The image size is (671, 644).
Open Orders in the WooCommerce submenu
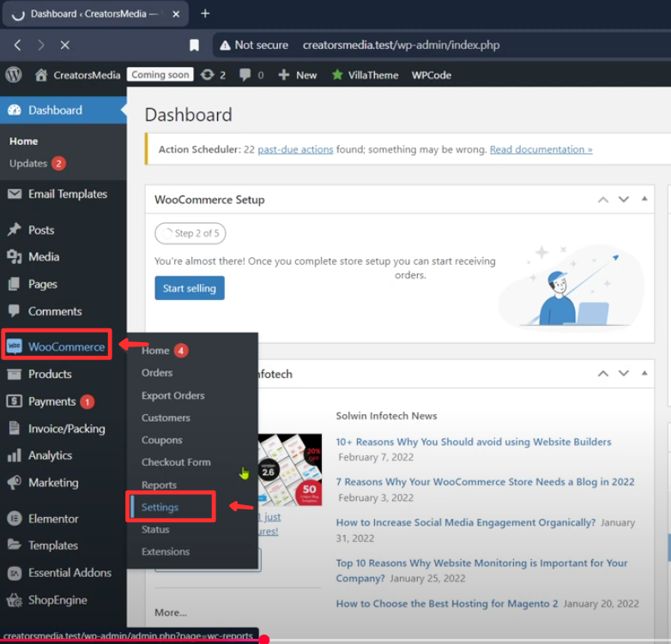(157, 373)
